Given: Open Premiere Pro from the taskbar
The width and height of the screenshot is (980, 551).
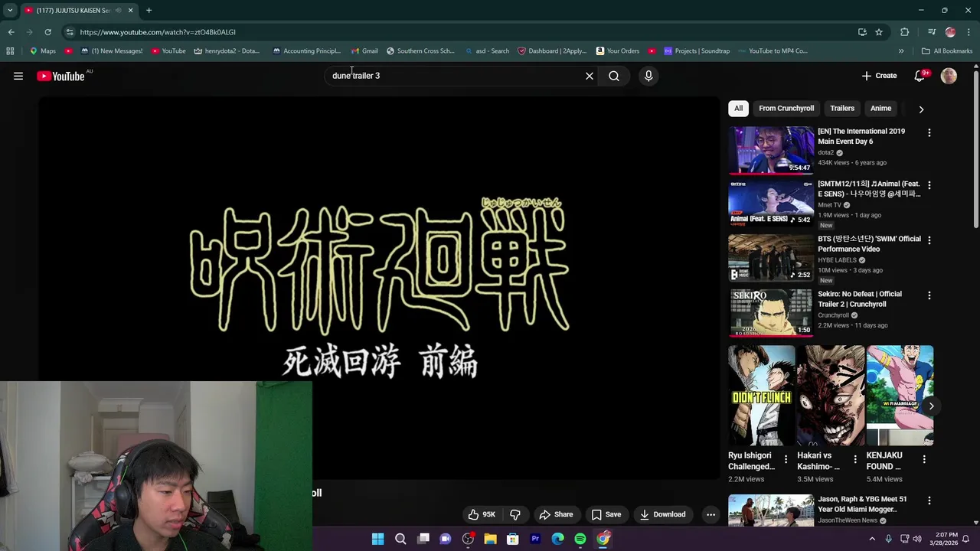Looking at the screenshot, I should click(535, 539).
